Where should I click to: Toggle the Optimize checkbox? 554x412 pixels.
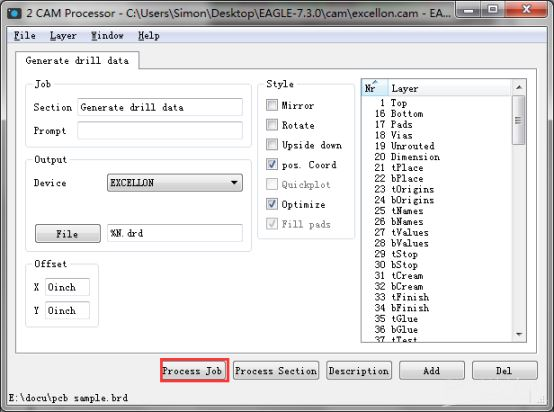(x=272, y=204)
